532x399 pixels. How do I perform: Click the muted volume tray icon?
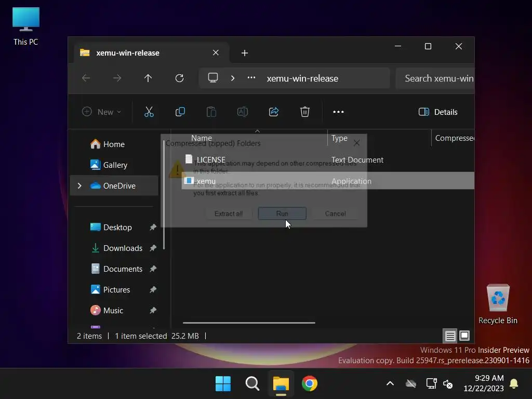tap(448, 384)
